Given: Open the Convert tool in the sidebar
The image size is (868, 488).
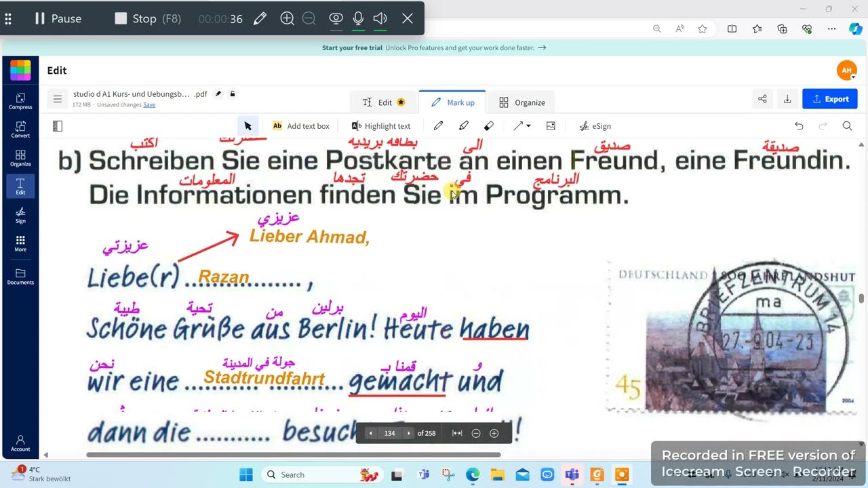Looking at the screenshot, I should (x=20, y=129).
